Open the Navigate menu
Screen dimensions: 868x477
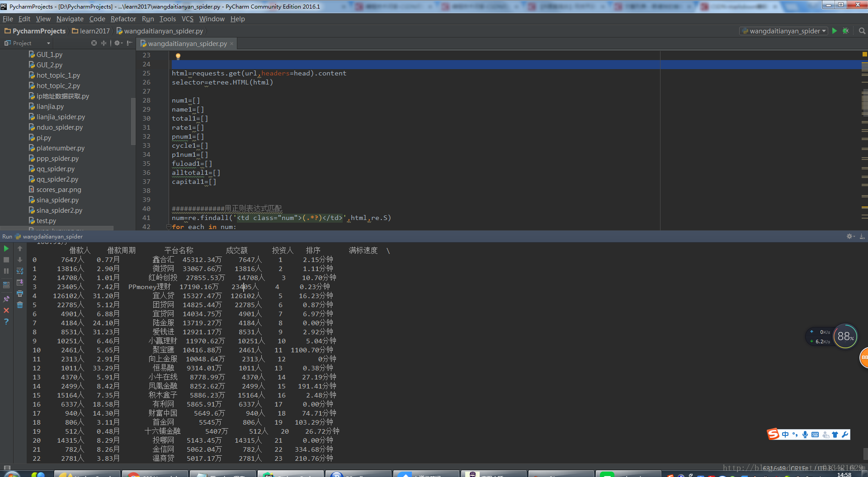click(x=70, y=19)
